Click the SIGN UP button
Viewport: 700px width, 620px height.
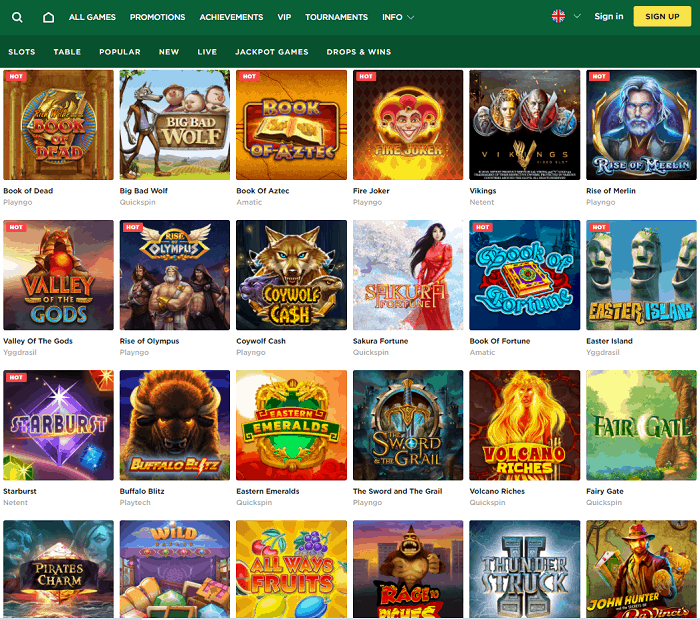pyautogui.click(x=662, y=17)
